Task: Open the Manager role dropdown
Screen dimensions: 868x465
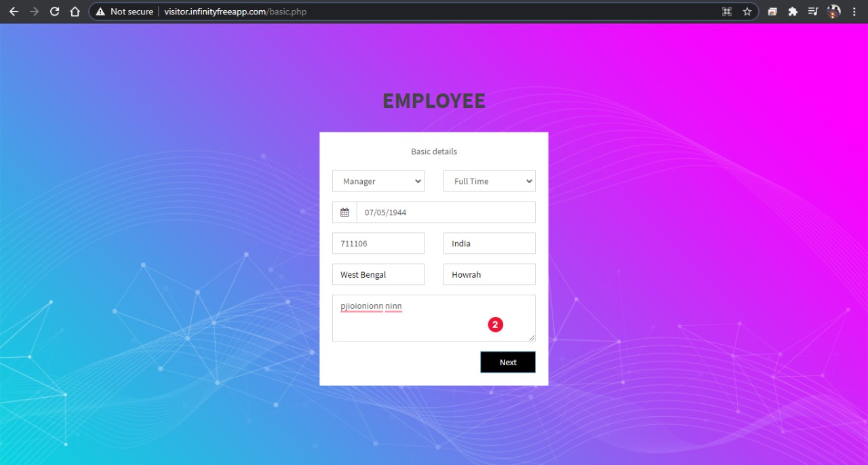Action: tap(378, 181)
